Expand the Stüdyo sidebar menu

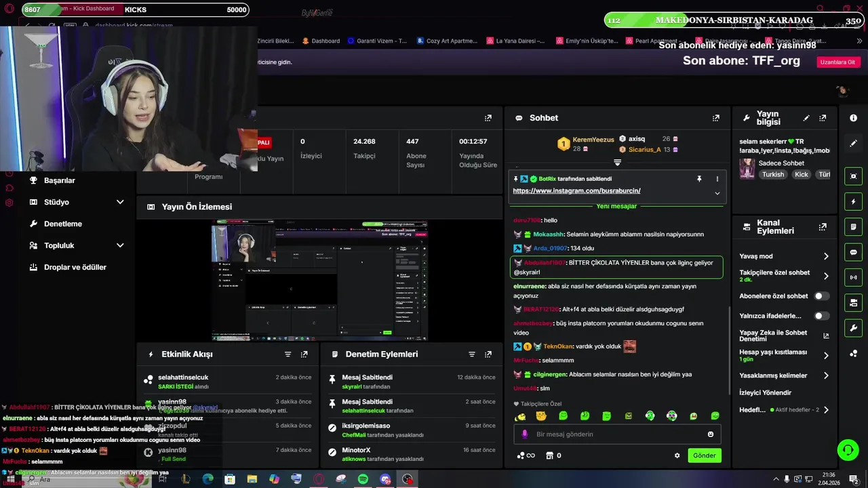[x=120, y=202]
